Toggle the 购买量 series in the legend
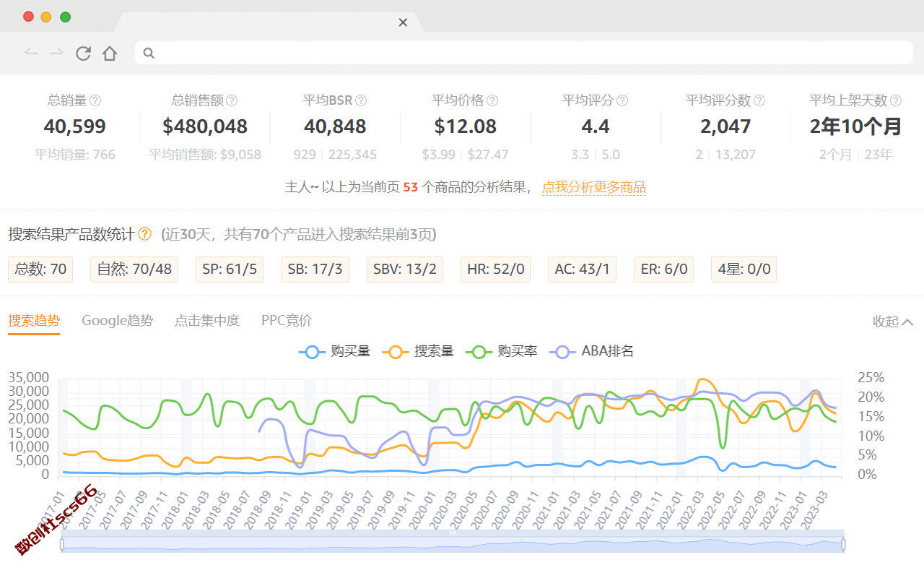 tap(335, 352)
